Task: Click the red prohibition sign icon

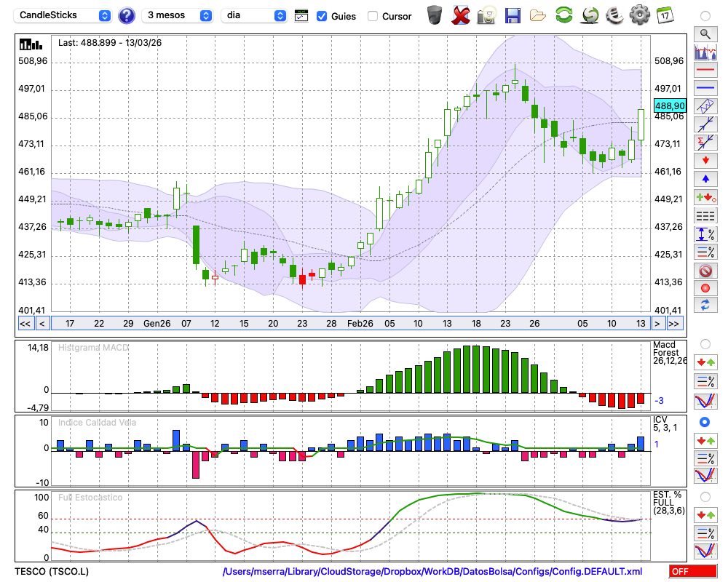Action: [705, 271]
